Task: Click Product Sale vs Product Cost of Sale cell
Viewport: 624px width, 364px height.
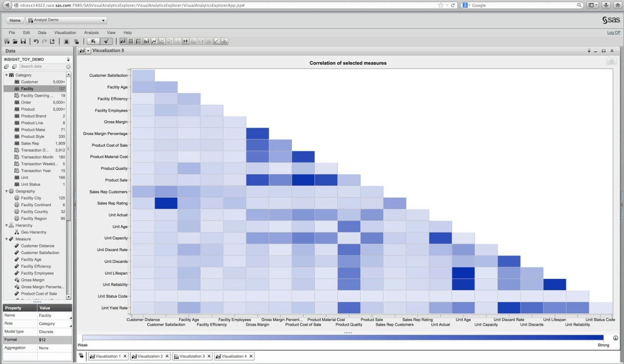Action: tap(303, 180)
